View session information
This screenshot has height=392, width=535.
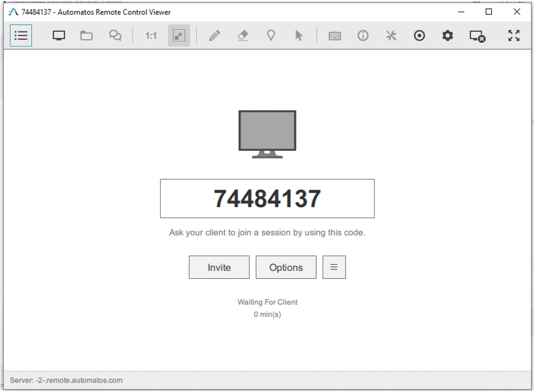(x=363, y=35)
